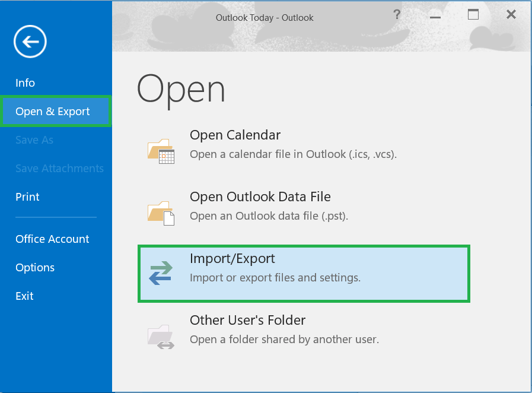Click 'Open a calendar file in Outlook' description
This screenshot has width=532, height=393.
click(x=293, y=154)
